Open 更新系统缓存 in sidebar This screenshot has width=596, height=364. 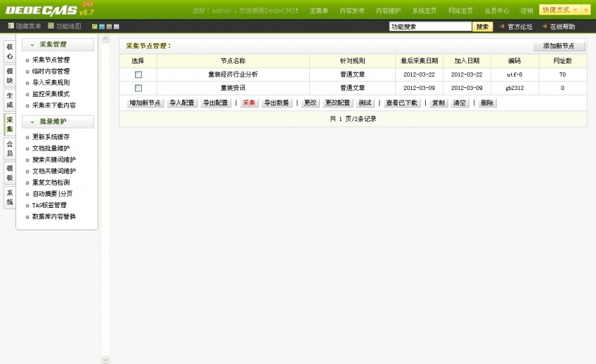coord(51,137)
